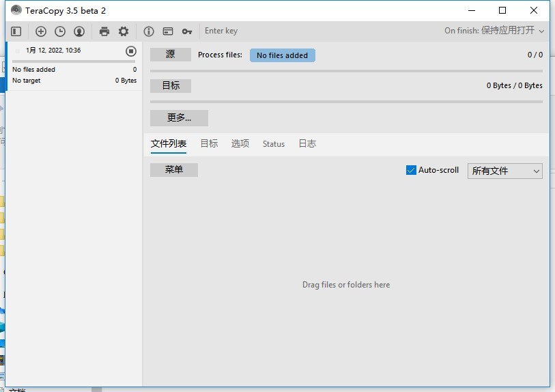Click the 源 source button

(x=171, y=55)
